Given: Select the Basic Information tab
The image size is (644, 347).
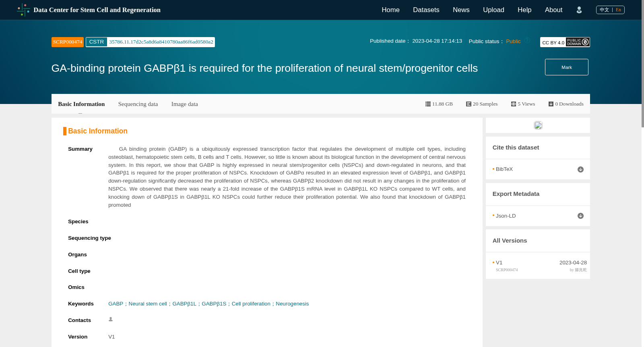Looking at the screenshot, I should click(x=81, y=104).
